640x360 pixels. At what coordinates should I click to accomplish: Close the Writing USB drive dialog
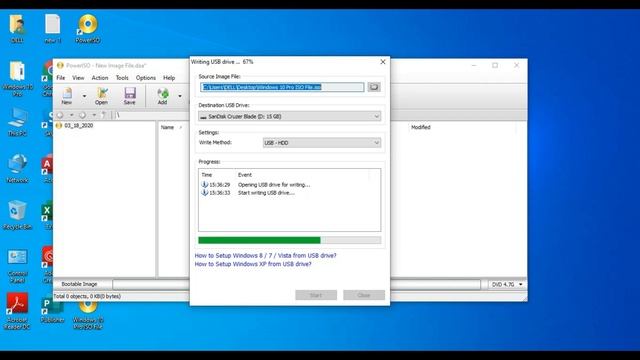pos(383,62)
